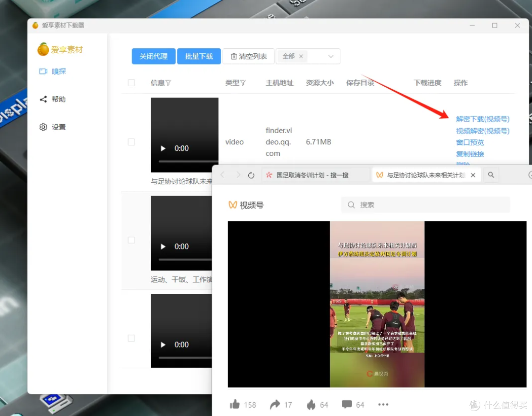Open the 设置 settings page in sidebar
The image size is (532, 416).
click(53, 127)
